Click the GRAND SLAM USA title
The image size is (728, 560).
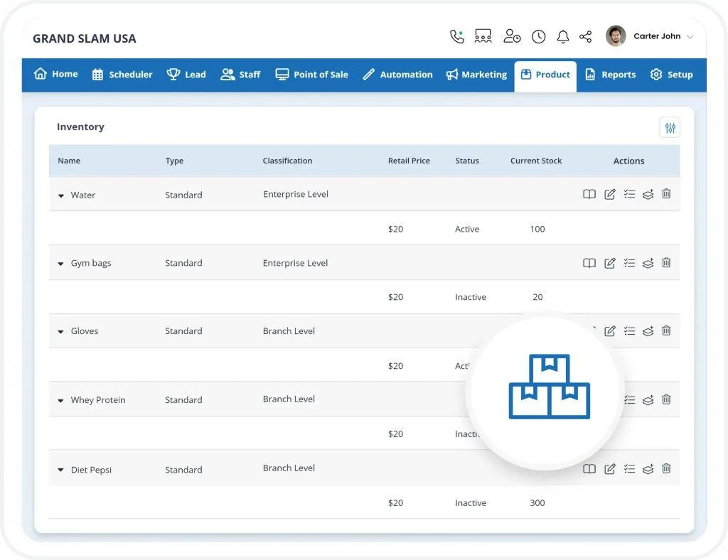pos(85,38)
